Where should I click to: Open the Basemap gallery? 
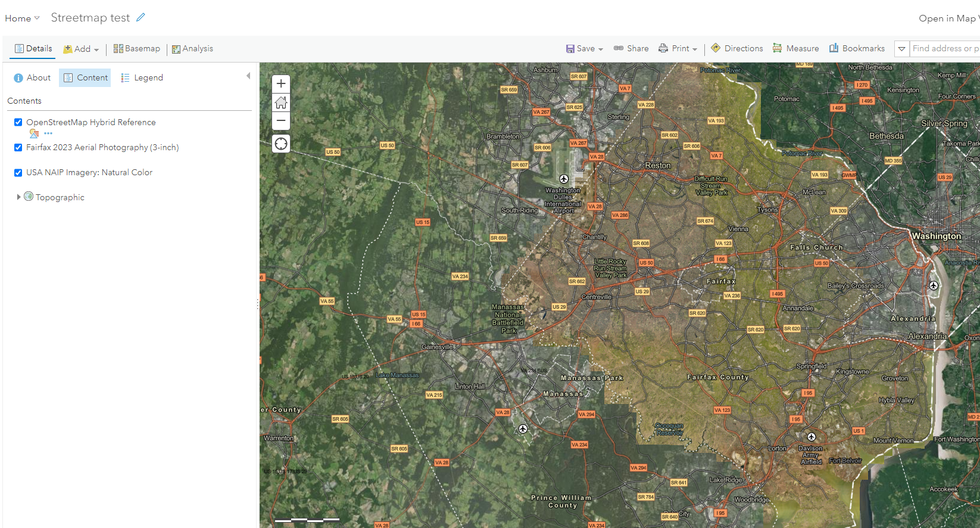click(137, 48)
